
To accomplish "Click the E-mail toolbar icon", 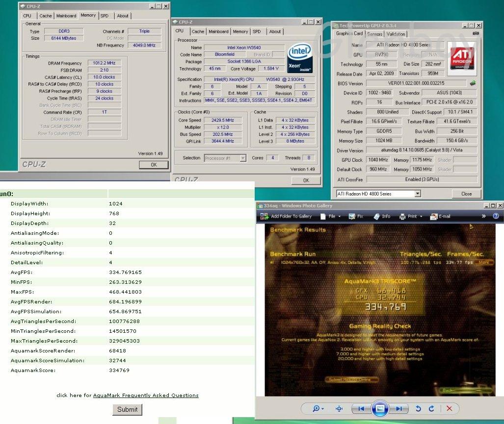I will tap(434, 216).
